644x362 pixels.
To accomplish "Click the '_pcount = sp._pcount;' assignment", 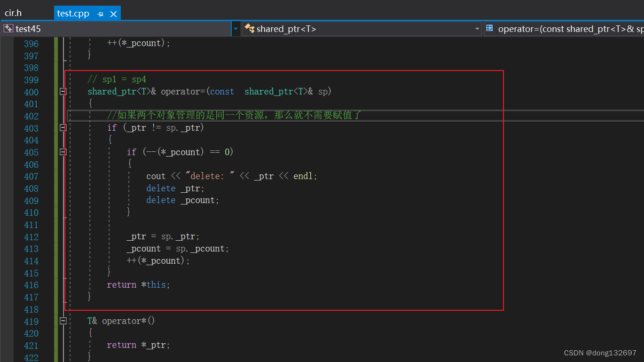I will (x=178, y=249).
